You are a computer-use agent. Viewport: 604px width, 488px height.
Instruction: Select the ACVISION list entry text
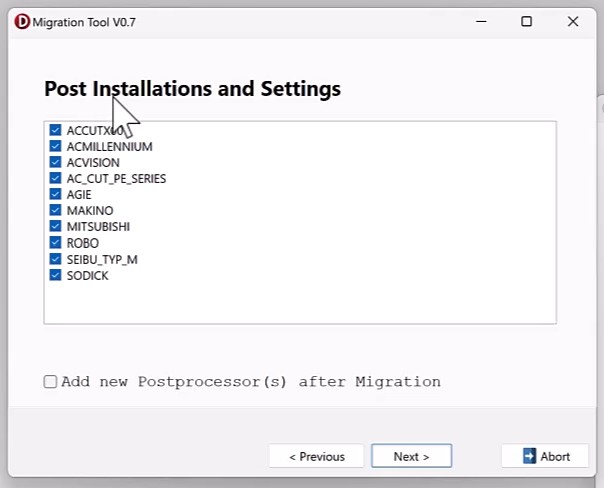(93, 163)
